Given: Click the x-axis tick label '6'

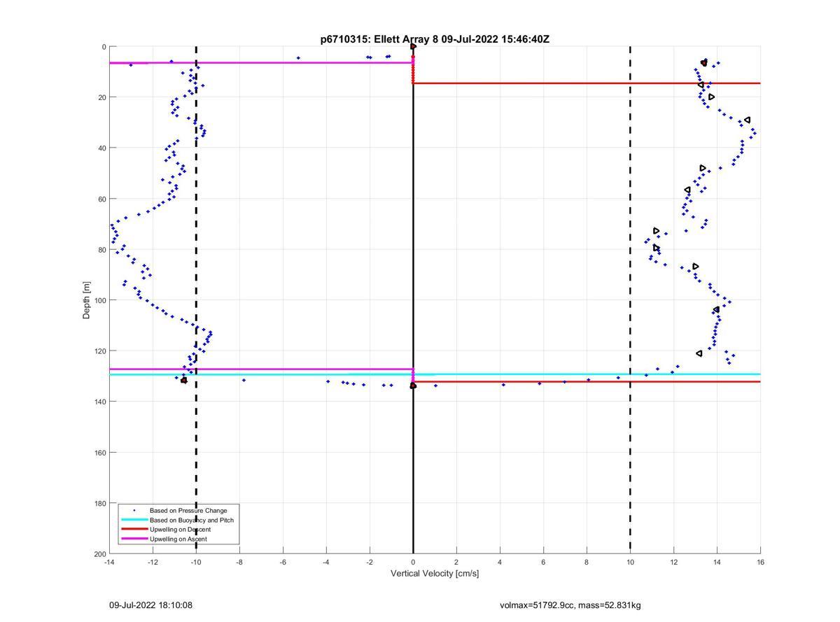Looking at the screenshot, I should [543, 562].
